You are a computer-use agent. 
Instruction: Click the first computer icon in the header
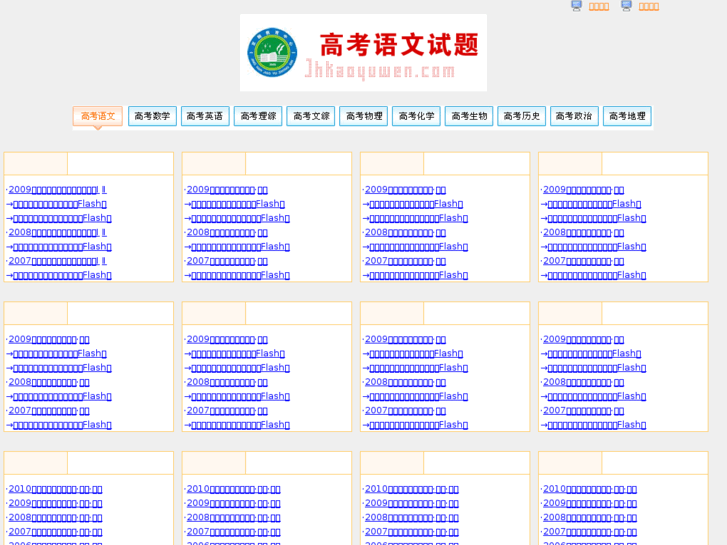[576, 6]
